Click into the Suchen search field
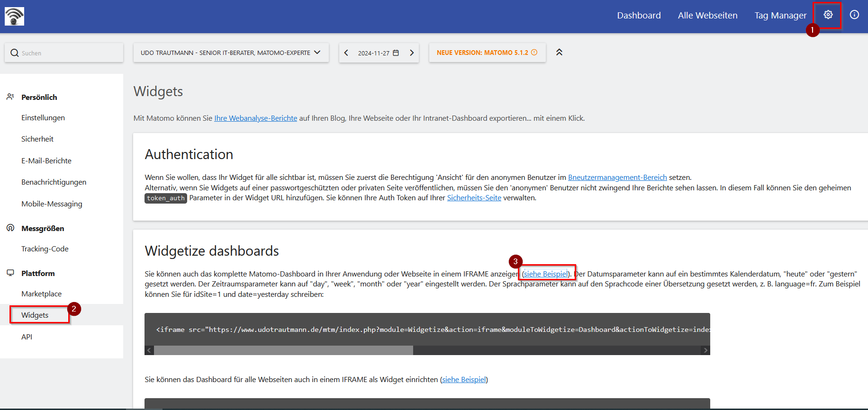The image size is (868, 410). pyautogui.click(x=64, y=53)
